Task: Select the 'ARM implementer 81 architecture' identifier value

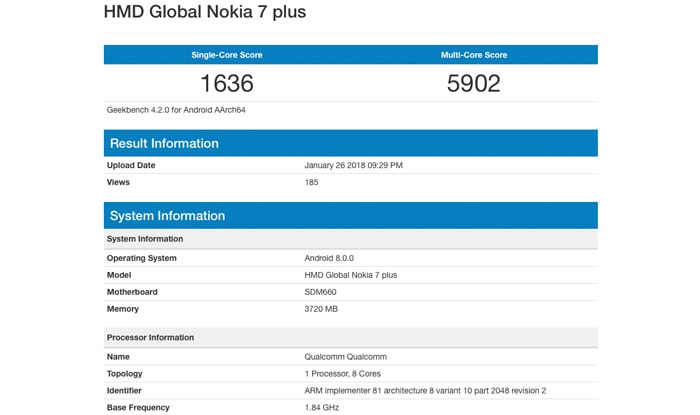Action: (x=425, y=390)
